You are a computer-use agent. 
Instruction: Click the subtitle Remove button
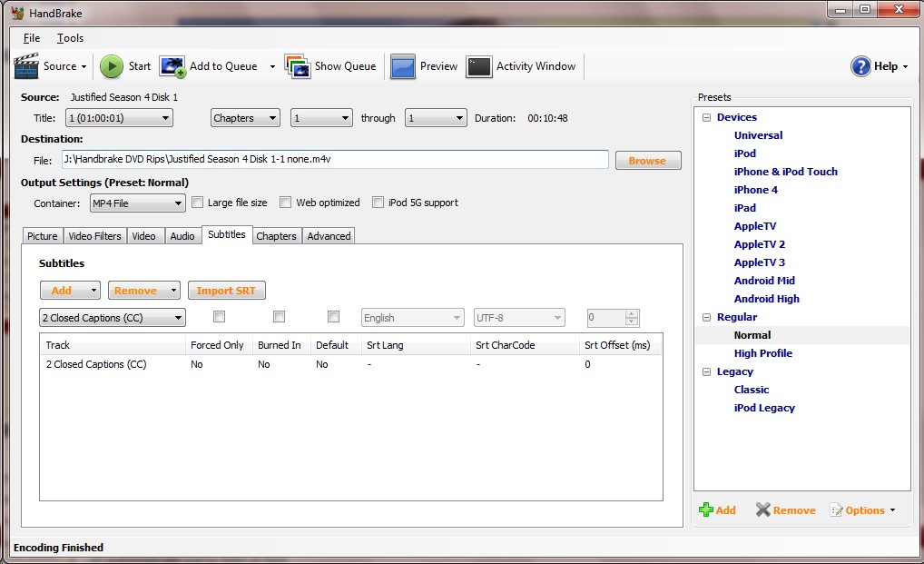click(143, 290)
